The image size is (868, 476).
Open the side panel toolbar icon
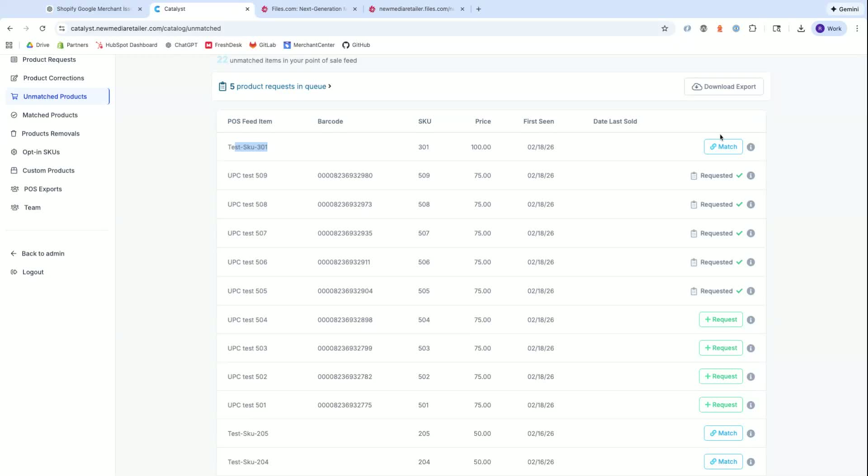[x=777, y=28]
